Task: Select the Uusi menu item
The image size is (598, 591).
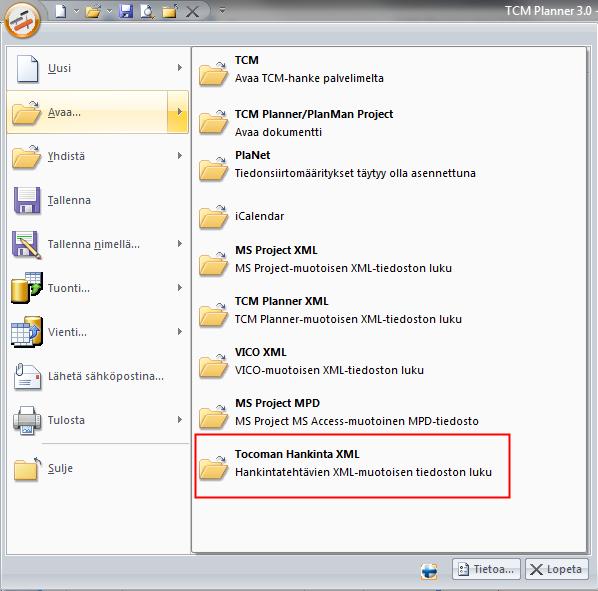Action: click(98, 68)
